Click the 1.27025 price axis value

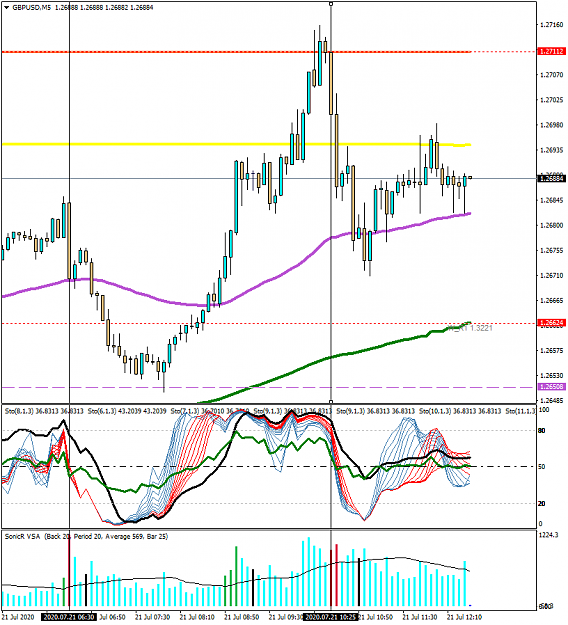click(552, 100)
